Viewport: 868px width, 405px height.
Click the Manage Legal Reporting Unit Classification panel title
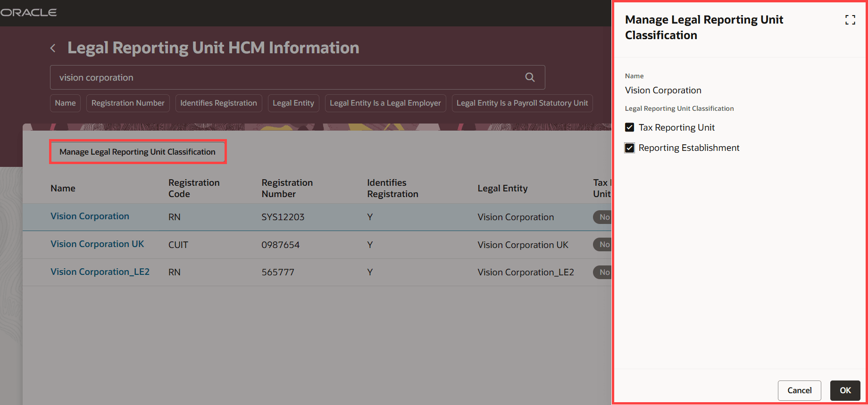704,27
